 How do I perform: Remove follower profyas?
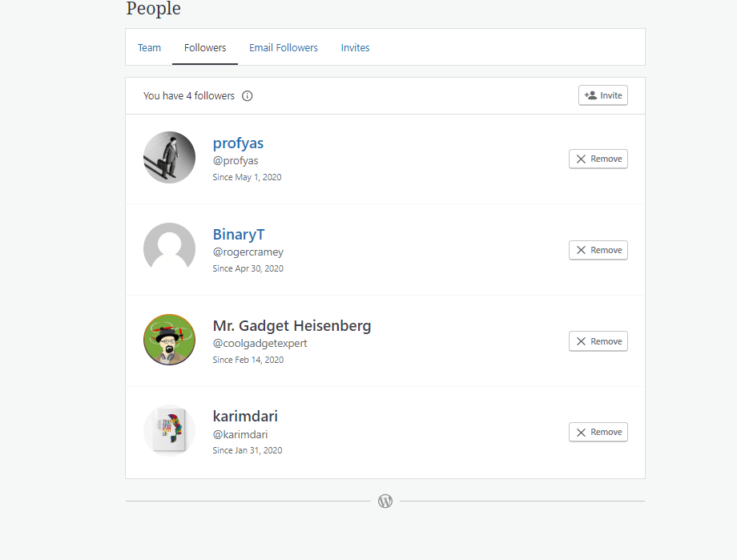598,159
